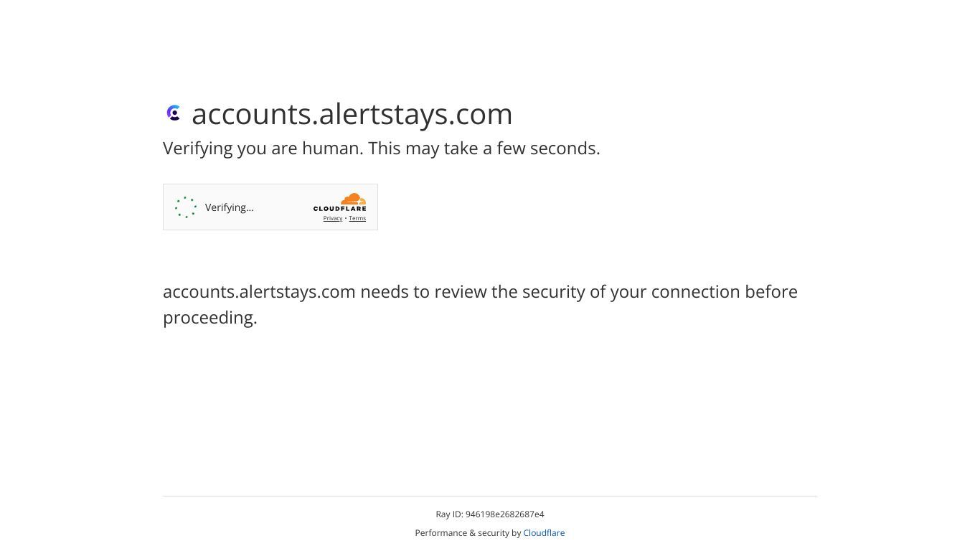Click the 'Verifying you are human' subtitle
Image resolution: width=980 pixels, height=551 pixels.
(382, 149)
